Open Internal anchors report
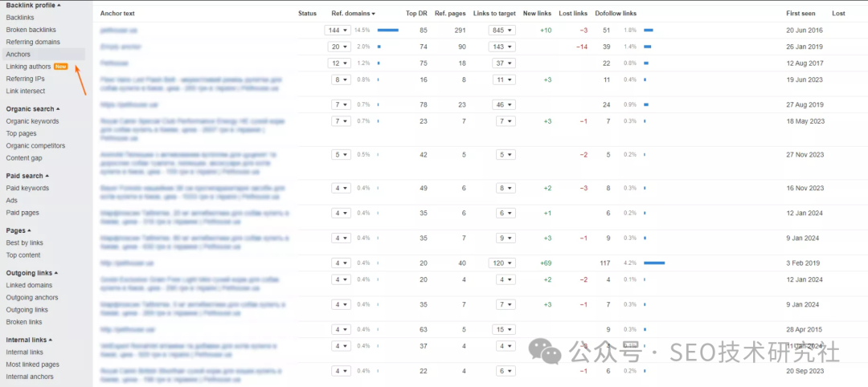The width and height of the screenshot is (868, 387). coord(30,377)
